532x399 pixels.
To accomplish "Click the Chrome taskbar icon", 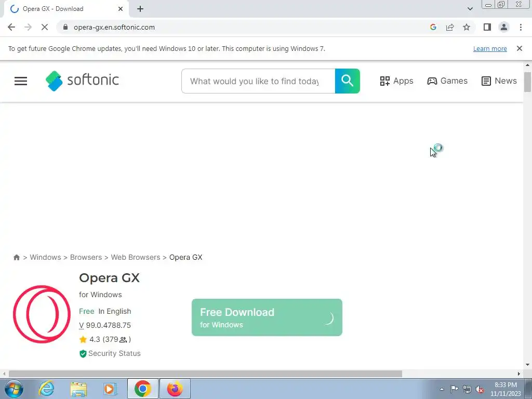I will point(142,389).
